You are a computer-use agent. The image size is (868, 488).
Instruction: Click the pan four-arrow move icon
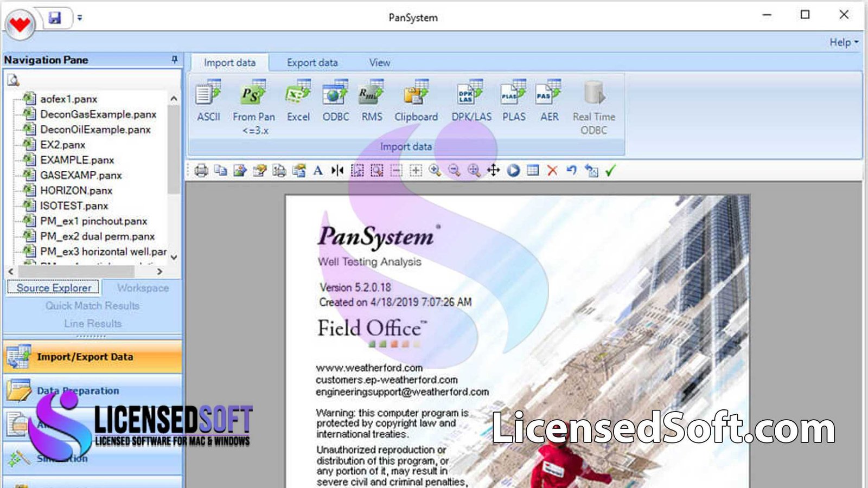tap(493, 171)
